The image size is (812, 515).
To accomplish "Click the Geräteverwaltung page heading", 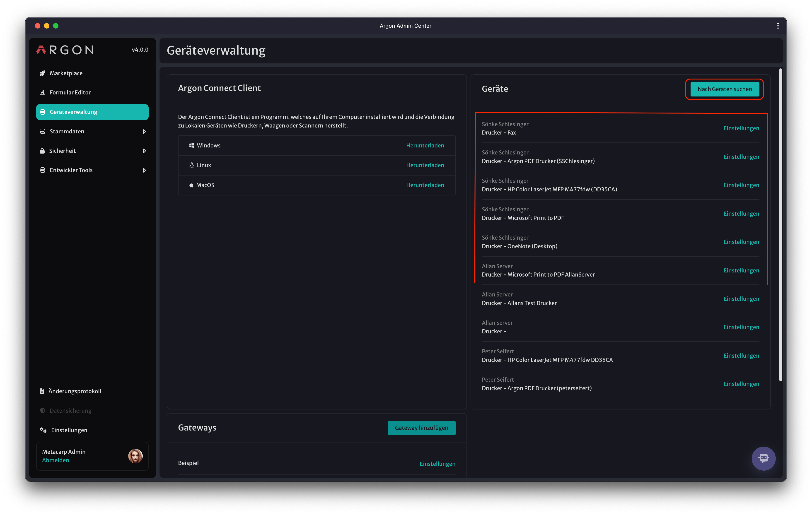I will pyautogui.click(x=216, y=51).
